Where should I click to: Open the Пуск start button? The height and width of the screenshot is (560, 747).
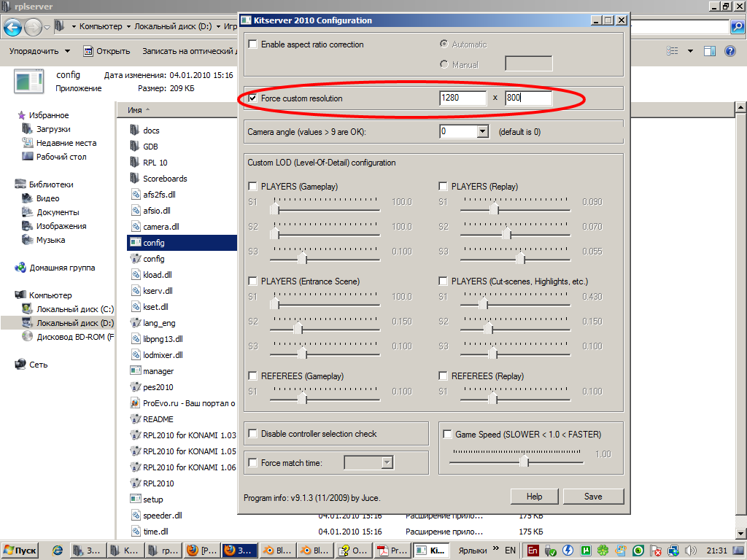pos(20,551)
